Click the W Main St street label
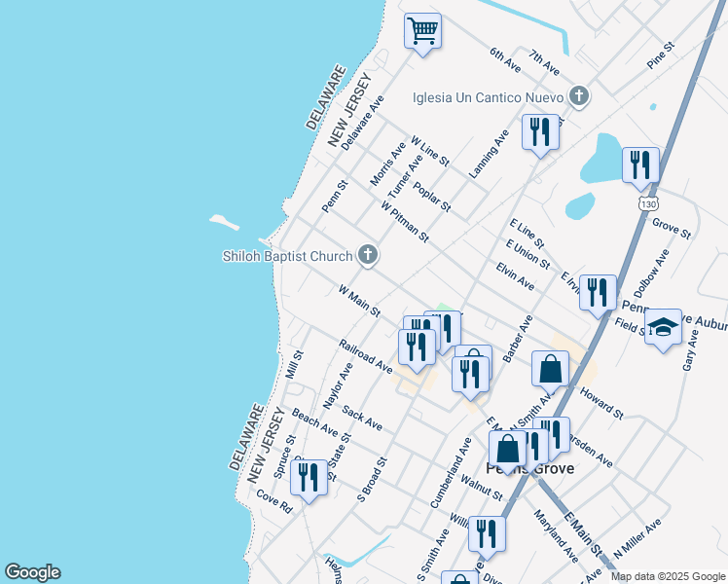This screenshot has width=728, height=584. (x=358, y=301)
